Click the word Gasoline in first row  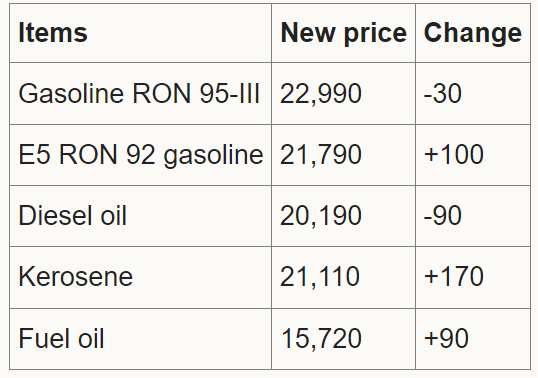[71, 93]
